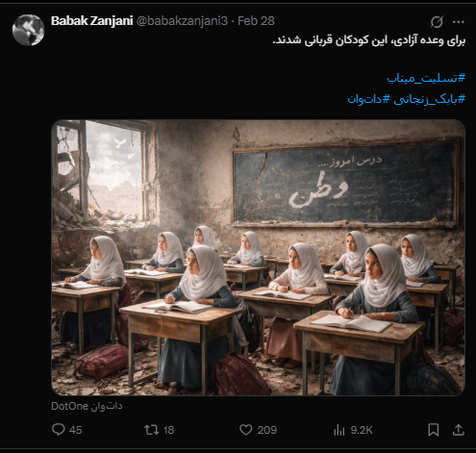Open Babak Zanjani's profile avatar
Image resolution: width=476 pixels, height=453 pixels.
tap(28, 30)
